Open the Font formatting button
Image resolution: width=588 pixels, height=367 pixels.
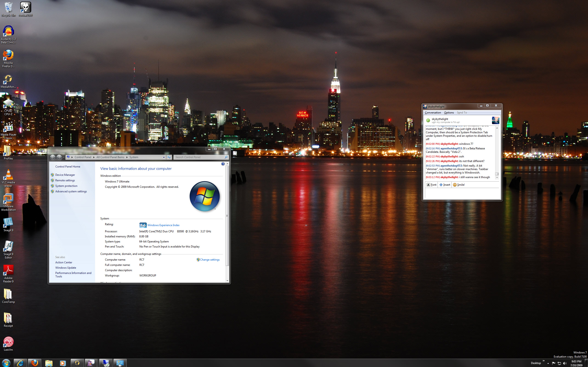(x=431, y=185)
